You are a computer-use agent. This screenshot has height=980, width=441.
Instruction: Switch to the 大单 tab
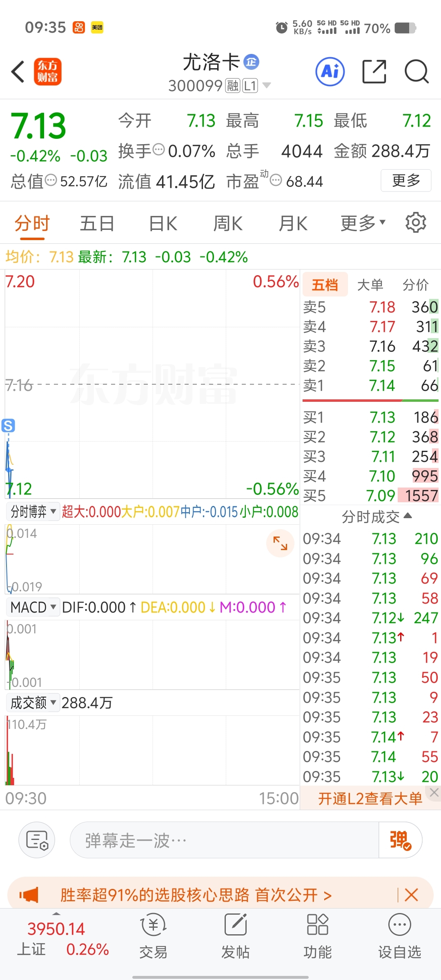370,285
